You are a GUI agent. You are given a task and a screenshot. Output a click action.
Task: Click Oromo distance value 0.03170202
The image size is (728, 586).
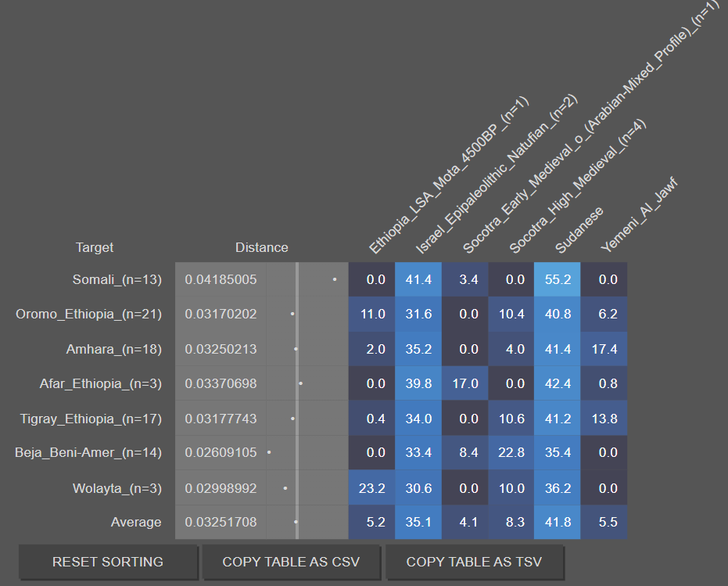click(x=221, y=315)
